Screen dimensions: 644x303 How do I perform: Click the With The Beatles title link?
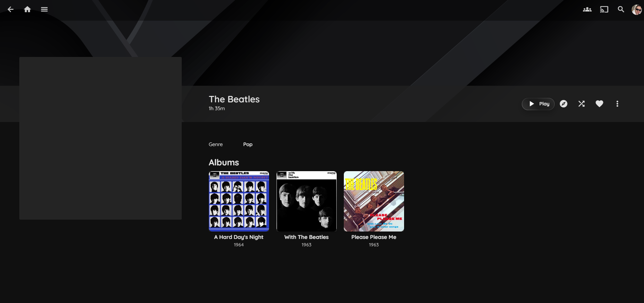click(307, 237)
